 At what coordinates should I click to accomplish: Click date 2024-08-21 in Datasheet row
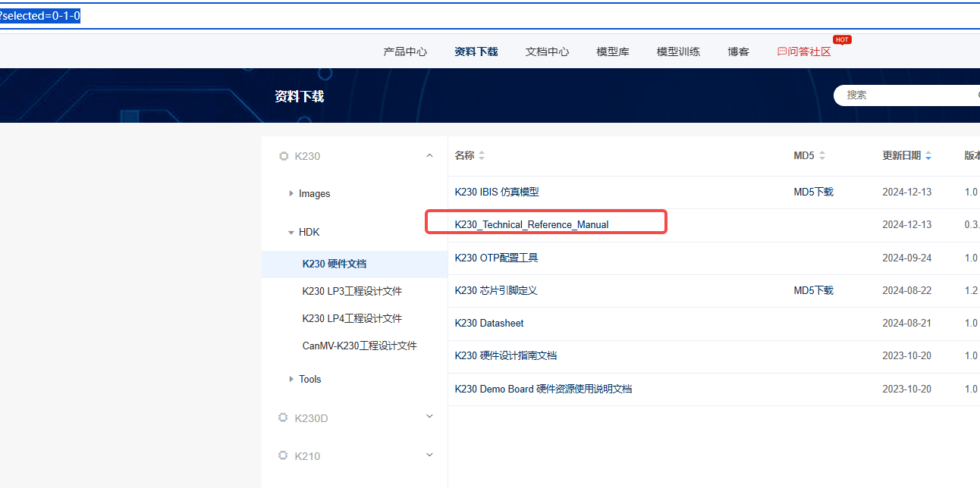coord(906,323)
